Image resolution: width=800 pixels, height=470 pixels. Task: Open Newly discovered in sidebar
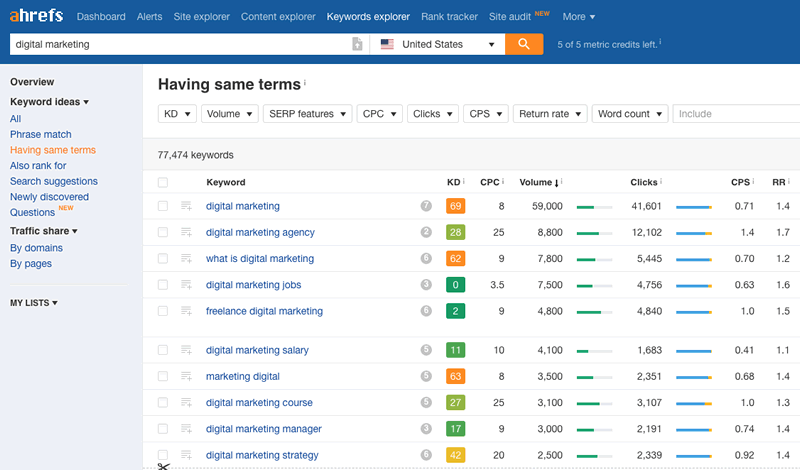click(49, 196)
